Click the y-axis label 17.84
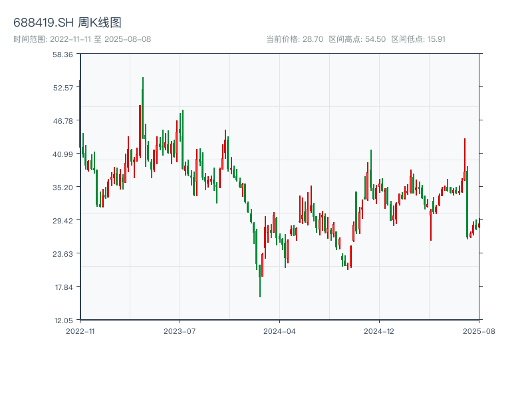 pos(64,287)
